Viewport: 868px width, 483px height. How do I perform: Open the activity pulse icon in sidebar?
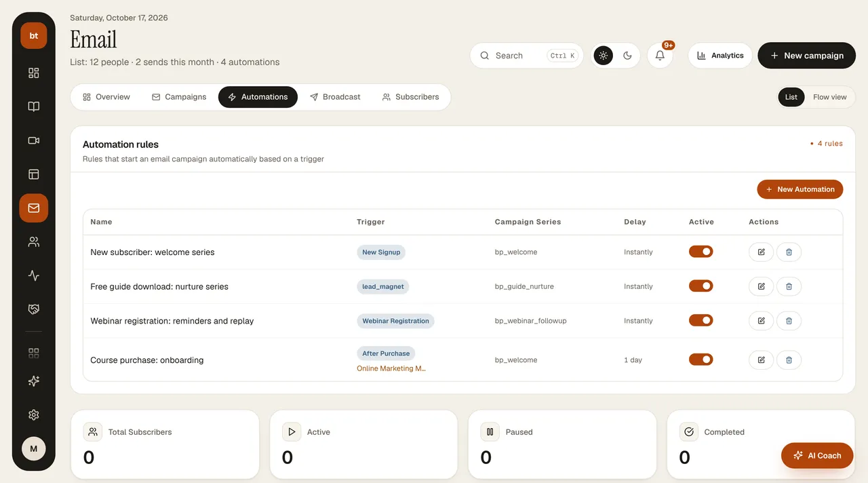pyautogui.click(x=34, y=275)
